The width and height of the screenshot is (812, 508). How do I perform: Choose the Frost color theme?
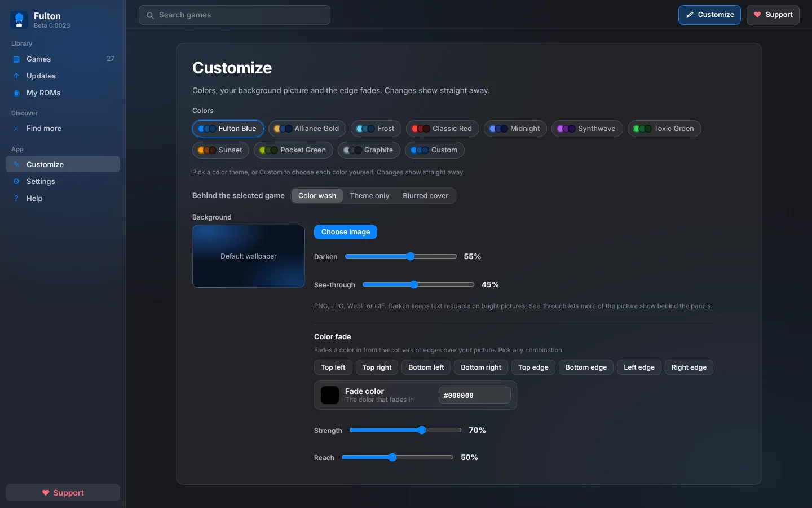[x=376, y=129]
